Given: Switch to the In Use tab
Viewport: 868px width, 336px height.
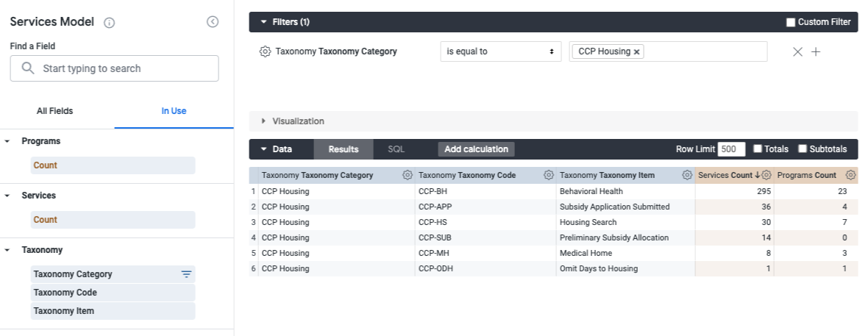Looking at the screenshot, I should [x=174, y=111].
